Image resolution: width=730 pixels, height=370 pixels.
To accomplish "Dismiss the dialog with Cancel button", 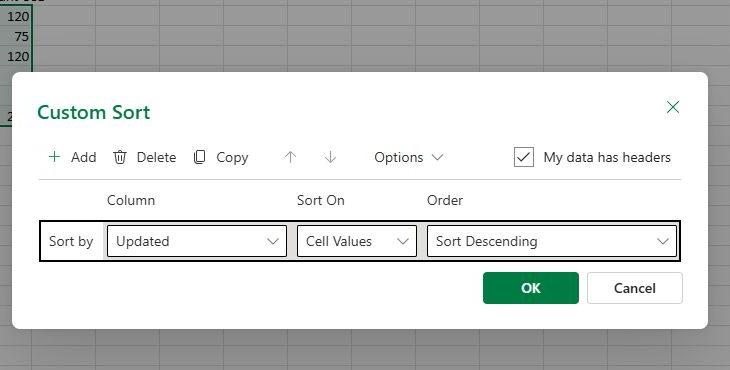I will [635, 288].
